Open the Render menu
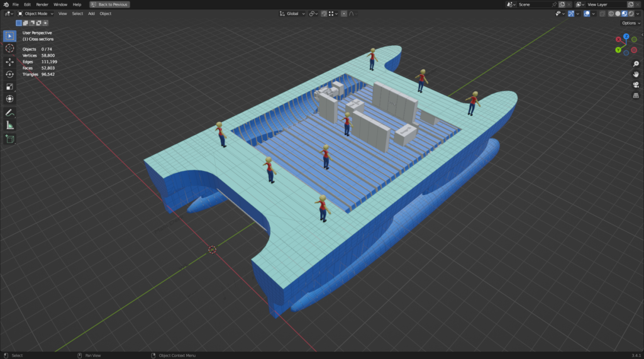This screenshot has width=644, height=359. 42,4
